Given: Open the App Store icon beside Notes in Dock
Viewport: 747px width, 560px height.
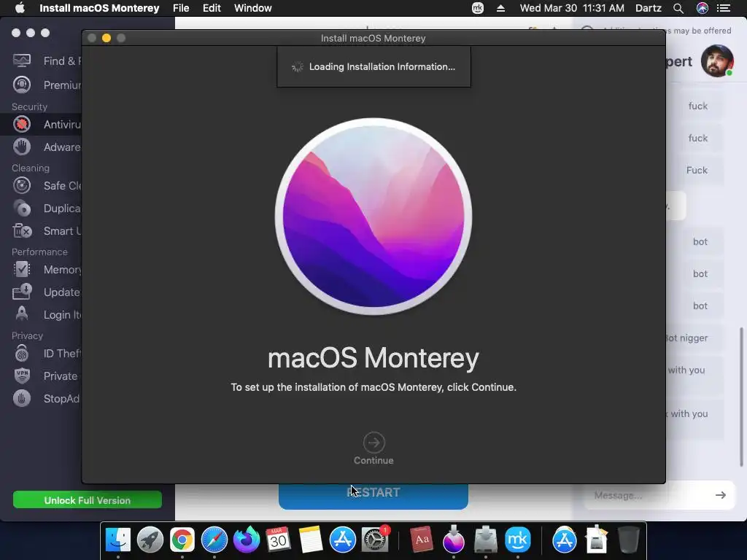Looking at the screenshot, I should [x=343, y=540].
